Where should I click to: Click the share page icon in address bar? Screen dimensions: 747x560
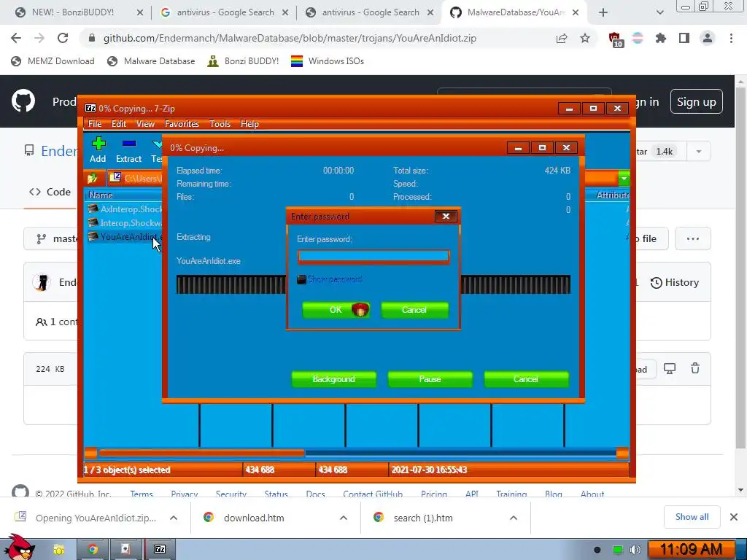point(562,38)
